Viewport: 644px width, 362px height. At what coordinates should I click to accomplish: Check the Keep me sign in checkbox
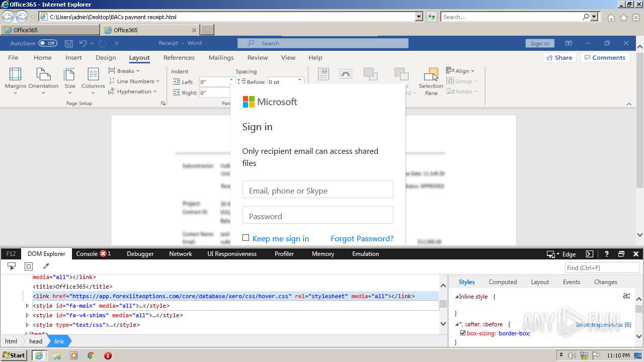[246, 238]
